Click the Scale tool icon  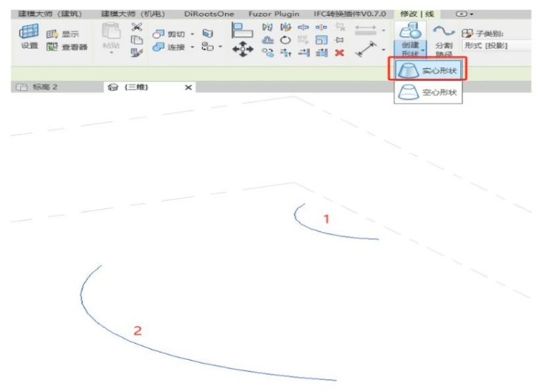(321, 39)
